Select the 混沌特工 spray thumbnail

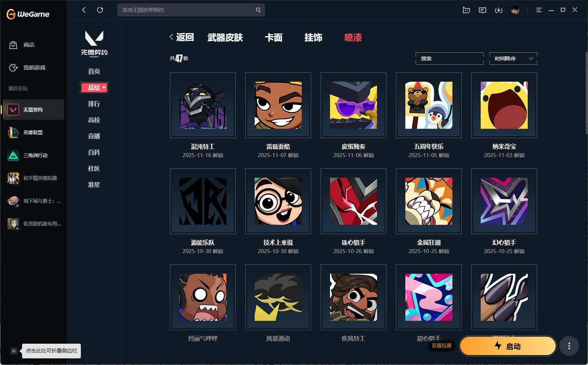203,105
